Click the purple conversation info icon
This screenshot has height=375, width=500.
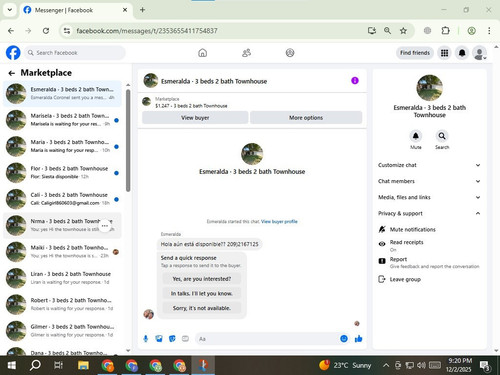355,81
